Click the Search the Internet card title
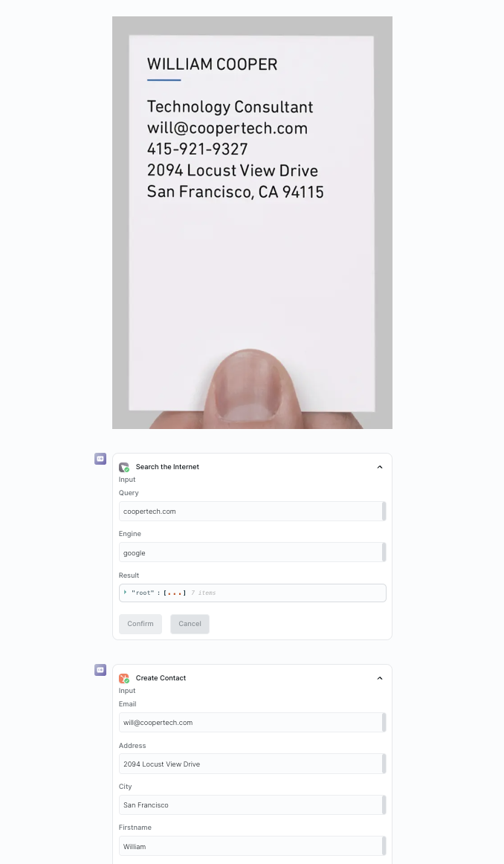 [x=167, y=467]
